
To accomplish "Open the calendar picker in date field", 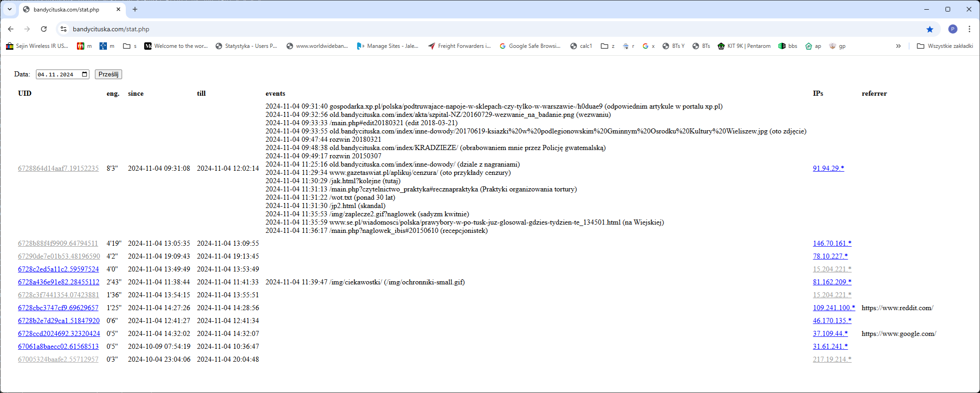I will point(85,75).
